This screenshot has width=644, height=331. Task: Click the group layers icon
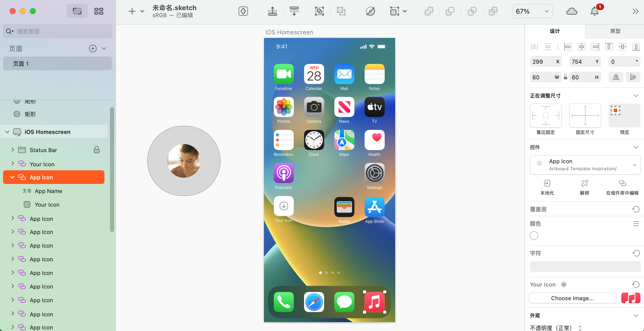[x=319, y=11]
